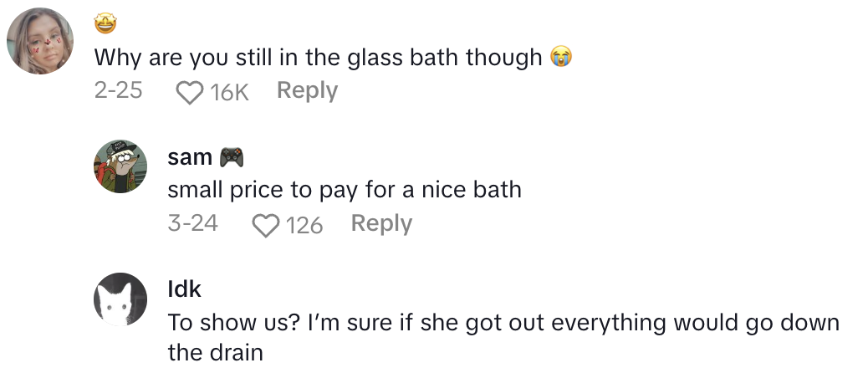Open Idk's white cat avatar
This screenshot has width=868, height=373.
(120, 299)
